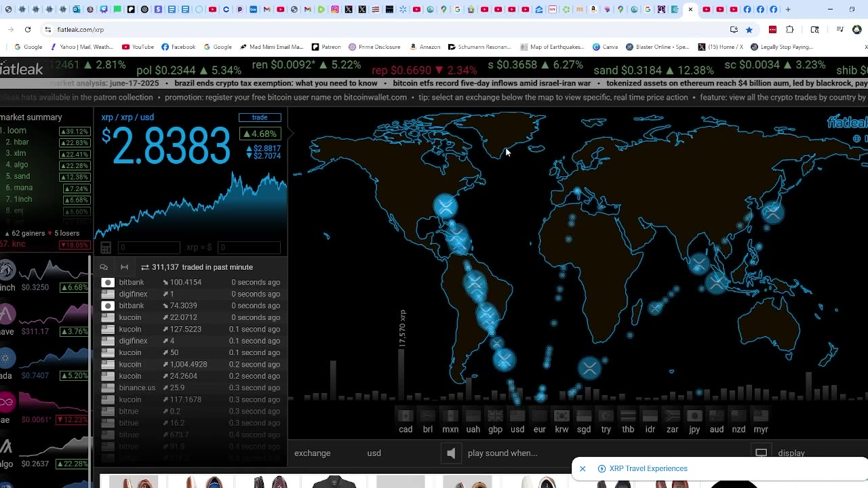Open the Facebook bookmark
868x488 pixels.
(178, 47)
